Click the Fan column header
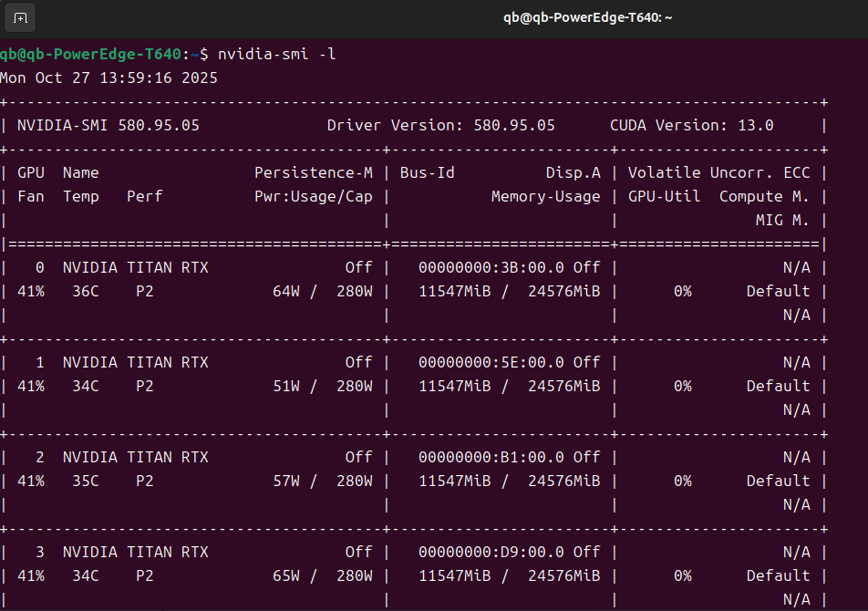Viewport: 868px width, 611px height. [31, 196]
